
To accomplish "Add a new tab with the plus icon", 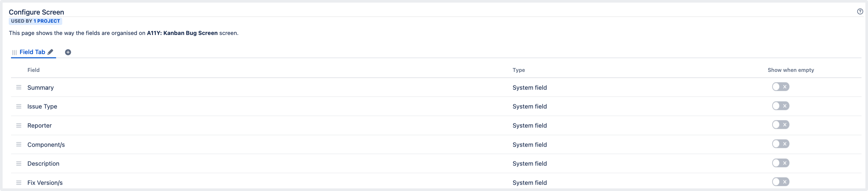I will pyautogui.click(x=68, y=52).
